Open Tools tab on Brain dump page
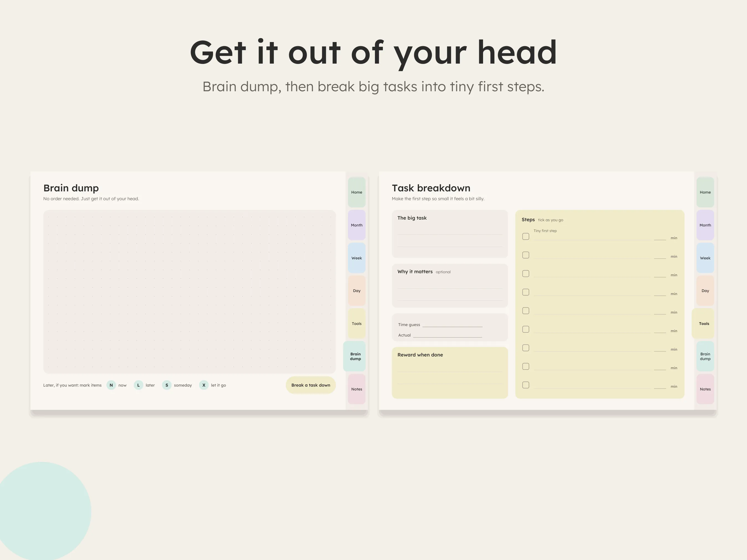The height and width of the screenshot is (560, 747). click(357, 323)
